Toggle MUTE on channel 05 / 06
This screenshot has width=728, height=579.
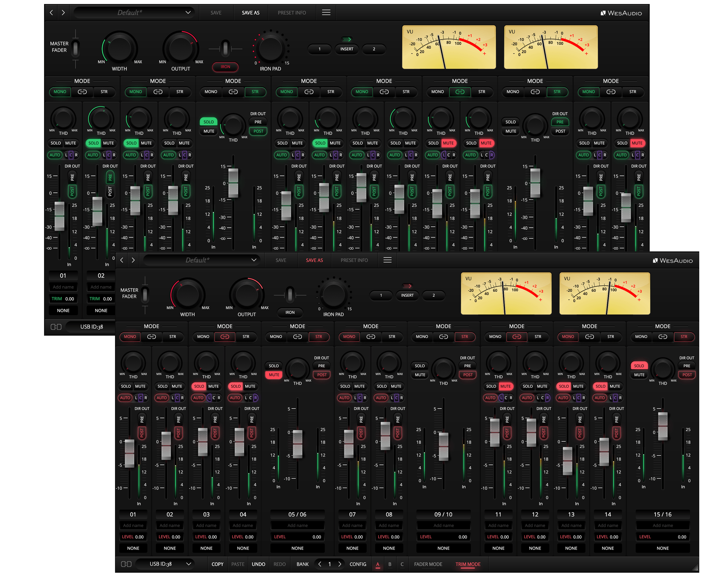(x=274, y=375)
